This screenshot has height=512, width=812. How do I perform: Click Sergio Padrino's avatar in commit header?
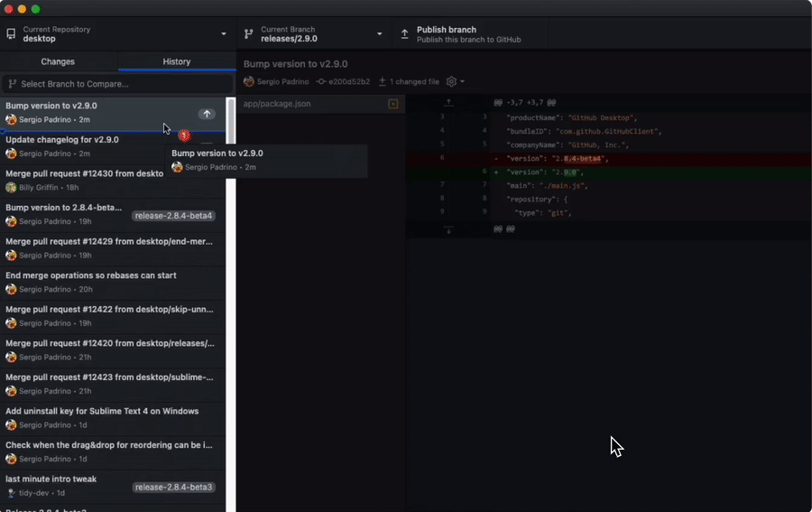click(x=249, y=81)
